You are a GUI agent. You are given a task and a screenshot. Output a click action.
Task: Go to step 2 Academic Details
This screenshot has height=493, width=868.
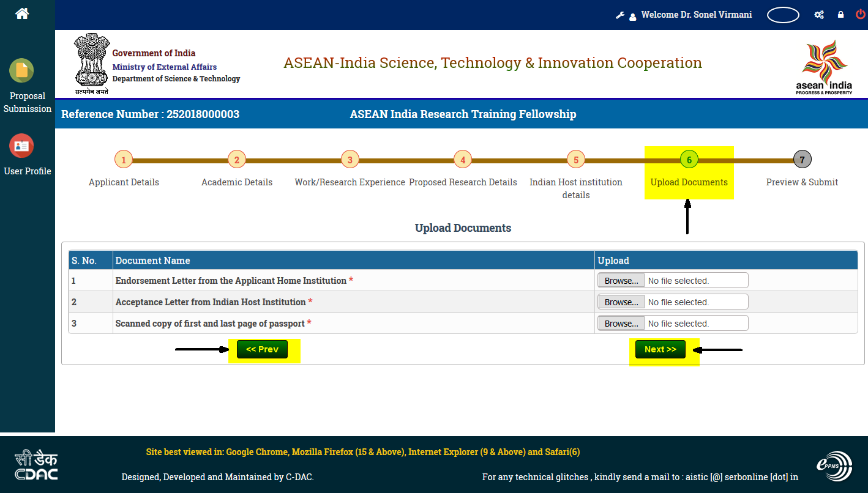pyautogui.click(x=237, y=160)
